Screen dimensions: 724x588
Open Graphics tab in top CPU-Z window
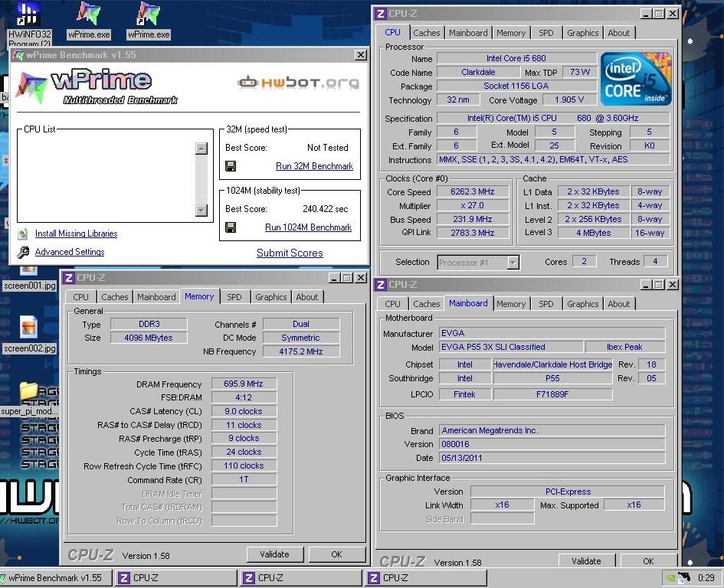(583, 33)
